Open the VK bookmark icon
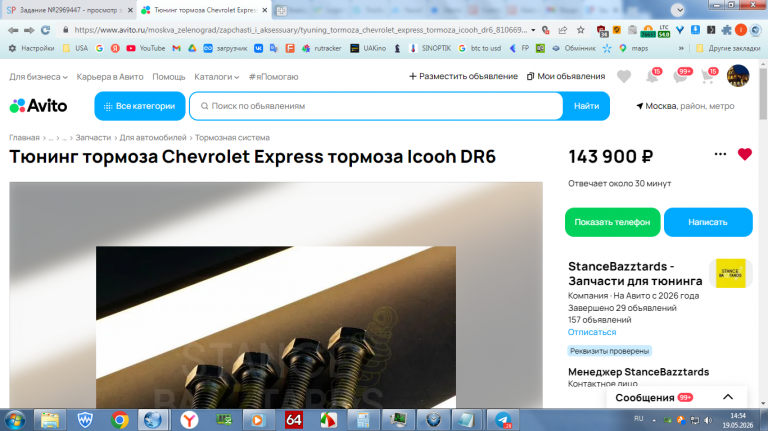The width and height of the screenshot is (768, 431). 258,48
